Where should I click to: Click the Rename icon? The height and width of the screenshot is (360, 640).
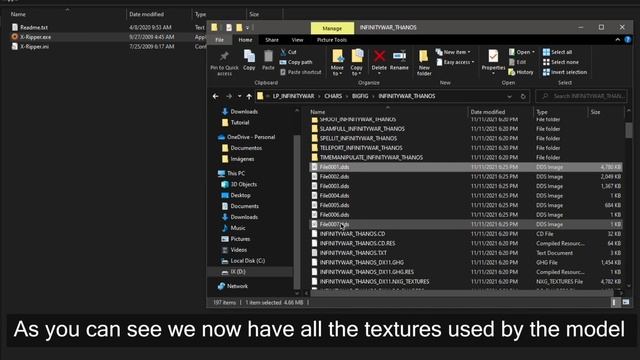(x=399, y=56)
